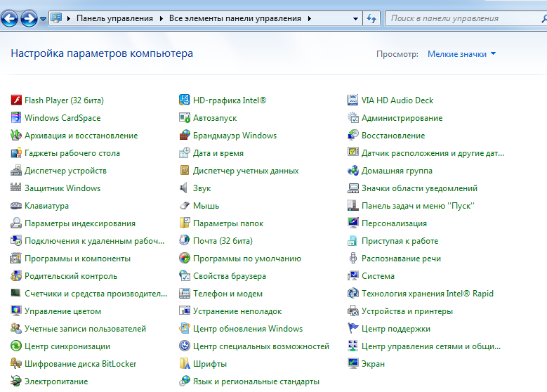Open the Центр специальных возможностей link
Image resolution: width=547 pixels, height=392 pixels.
tap(261, 346)
